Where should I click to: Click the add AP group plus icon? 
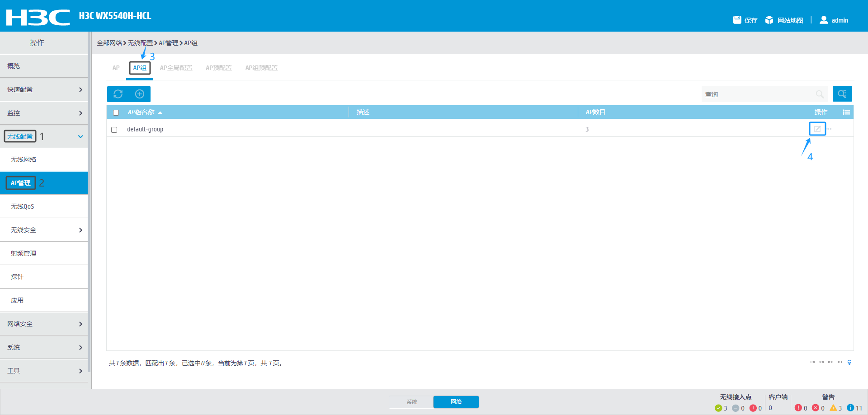[x=140, y=94]
